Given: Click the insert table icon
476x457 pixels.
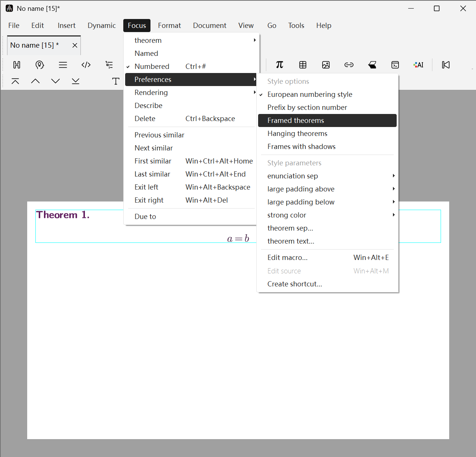Looking at the screenshot, I should click(303, 65).
